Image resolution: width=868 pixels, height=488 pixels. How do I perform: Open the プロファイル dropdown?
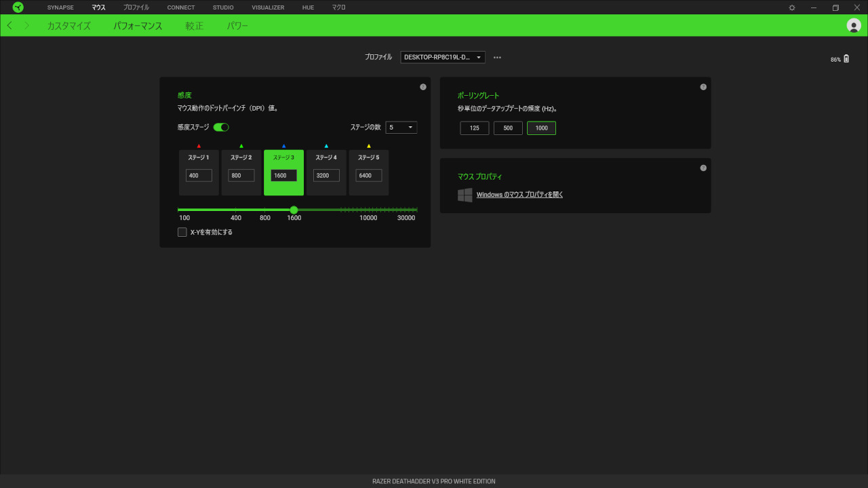point(443,58)
